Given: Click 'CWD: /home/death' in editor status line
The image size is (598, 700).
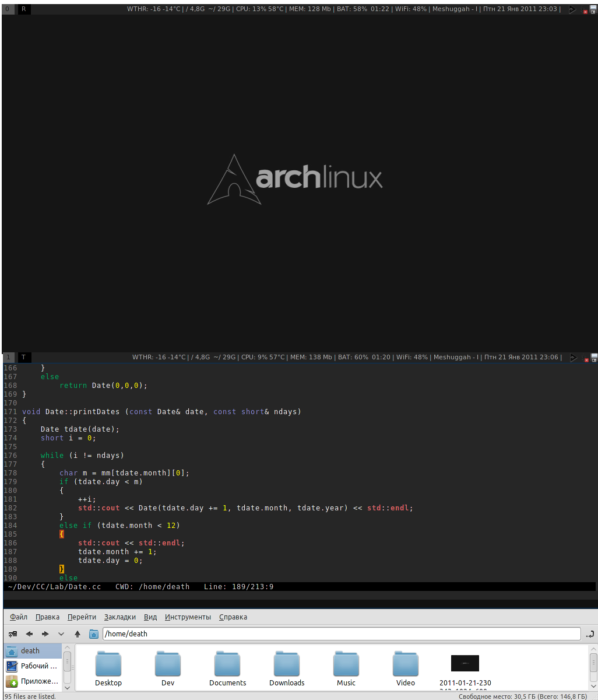Looking at the screenshot, I should [153, 586].
